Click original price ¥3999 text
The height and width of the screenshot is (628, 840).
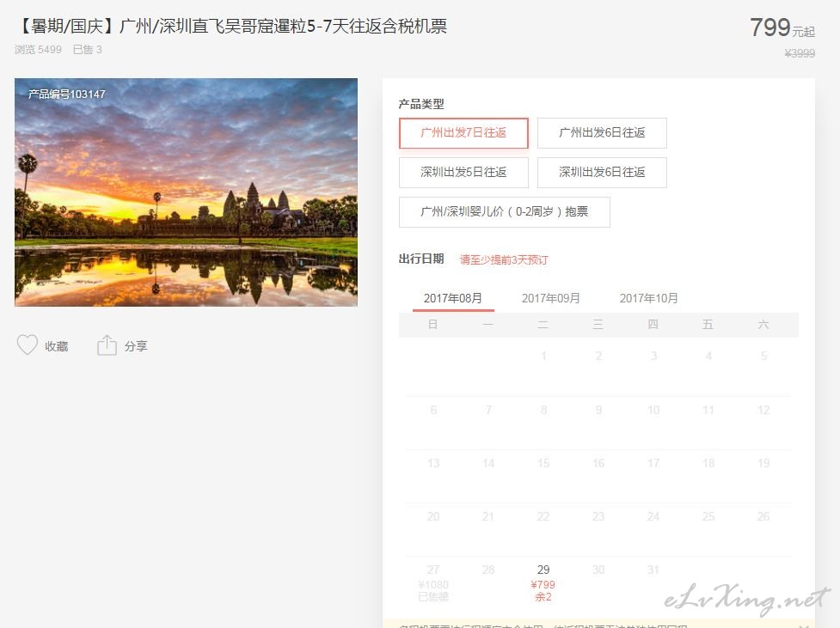[800, 53]
